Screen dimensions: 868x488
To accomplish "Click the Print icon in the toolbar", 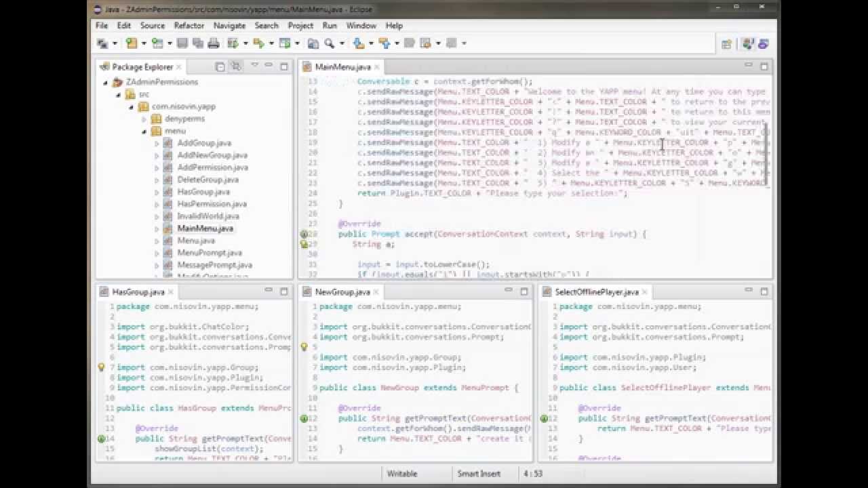I will point(214,43).
